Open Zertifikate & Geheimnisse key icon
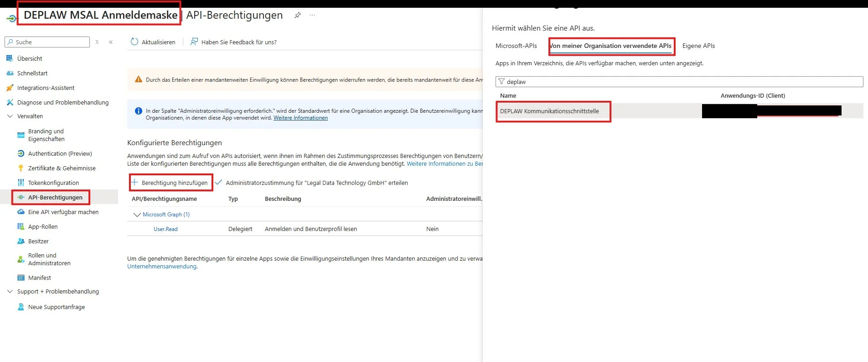 21,168
